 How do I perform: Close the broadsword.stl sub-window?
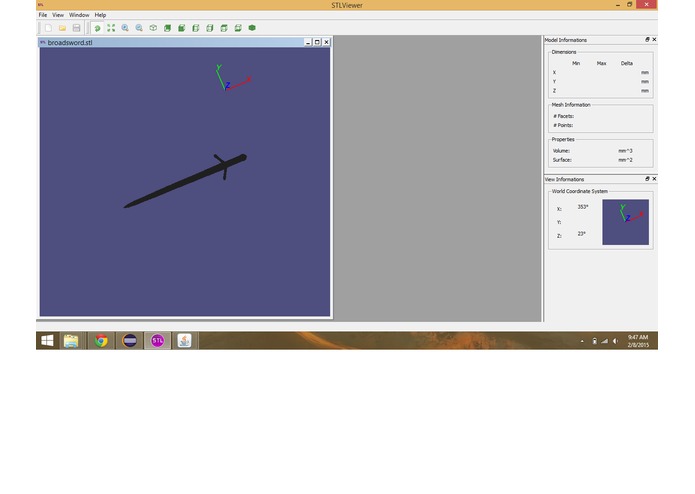(x=326, y=42)
